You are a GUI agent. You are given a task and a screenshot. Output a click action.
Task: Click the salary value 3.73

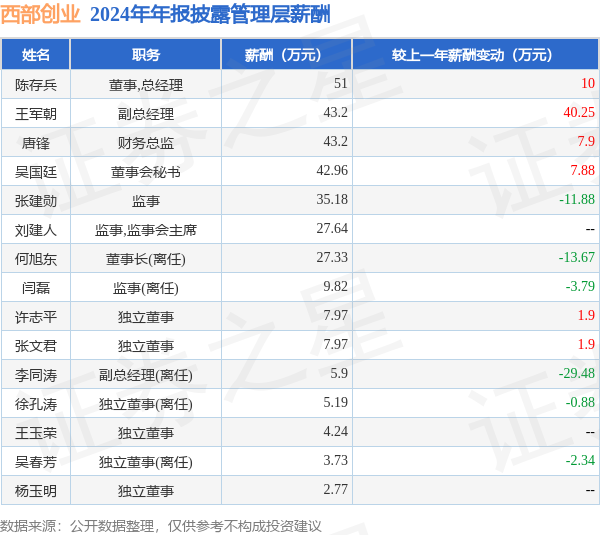(336, 460)
